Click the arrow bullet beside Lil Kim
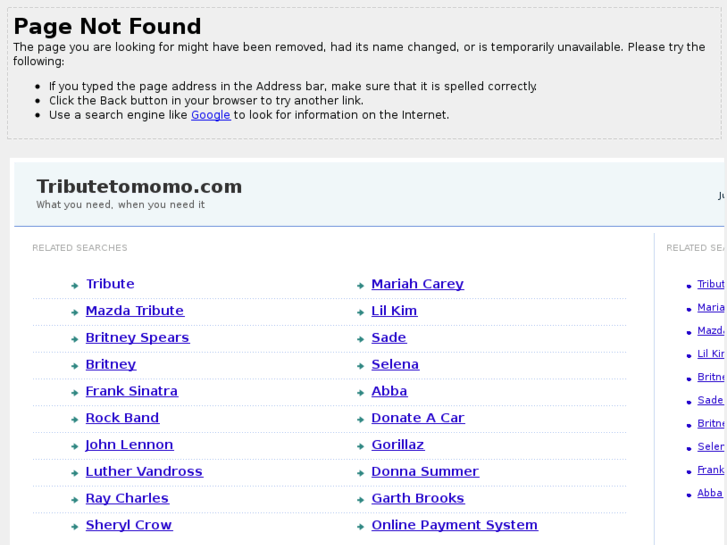 (360, 312)
